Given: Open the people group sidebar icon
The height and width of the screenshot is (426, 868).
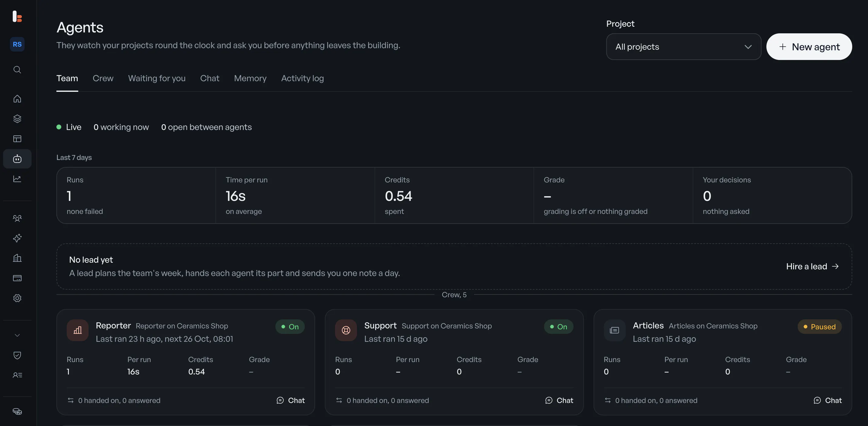Looking at the screenshot, I should click(17, 218).
